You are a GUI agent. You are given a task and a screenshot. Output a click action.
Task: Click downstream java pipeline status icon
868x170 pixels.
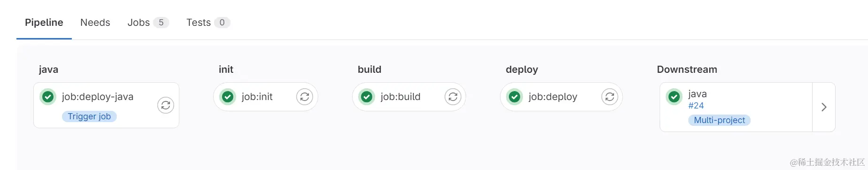pos(674,97)
